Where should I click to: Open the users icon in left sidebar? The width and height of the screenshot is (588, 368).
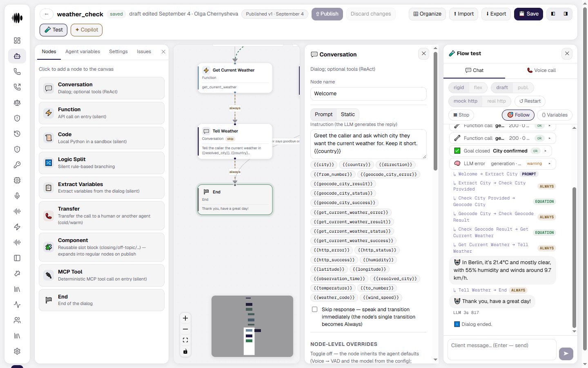(17, 320)
